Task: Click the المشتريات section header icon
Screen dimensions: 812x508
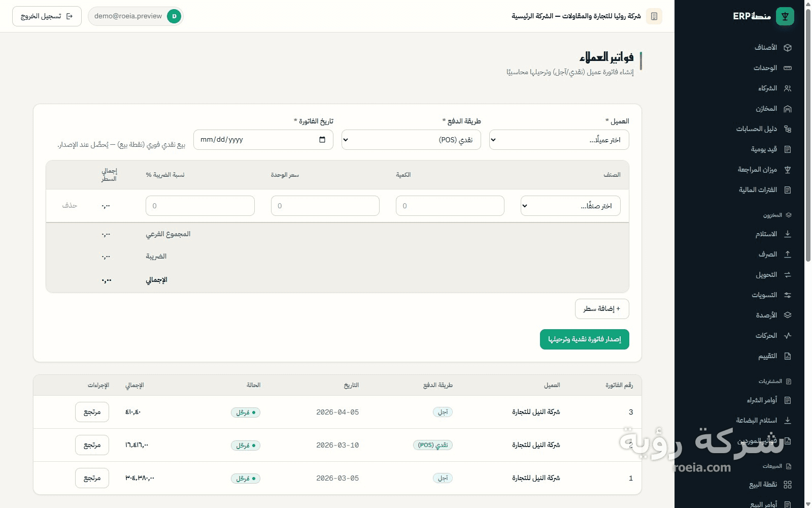Action: coord(788,382)
